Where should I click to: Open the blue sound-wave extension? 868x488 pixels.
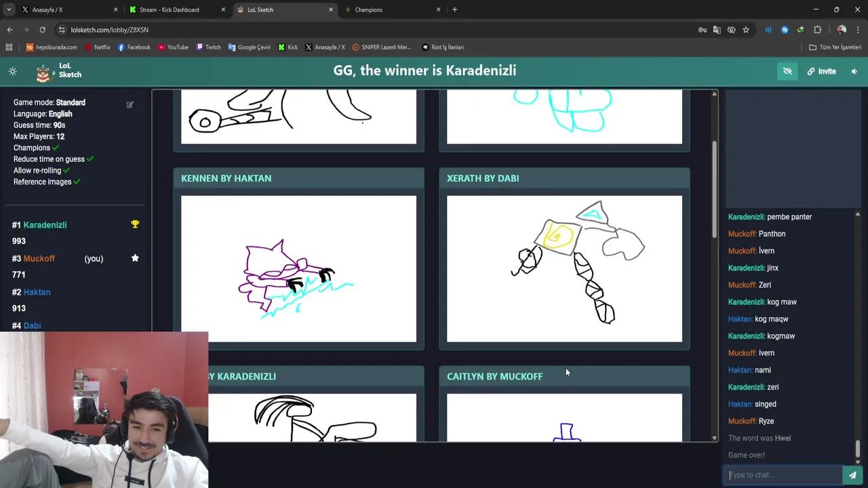[x=768, y=30]
